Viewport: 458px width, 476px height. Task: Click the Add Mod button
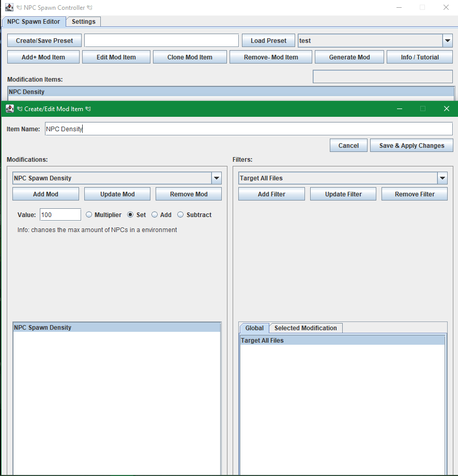[45, 194]
